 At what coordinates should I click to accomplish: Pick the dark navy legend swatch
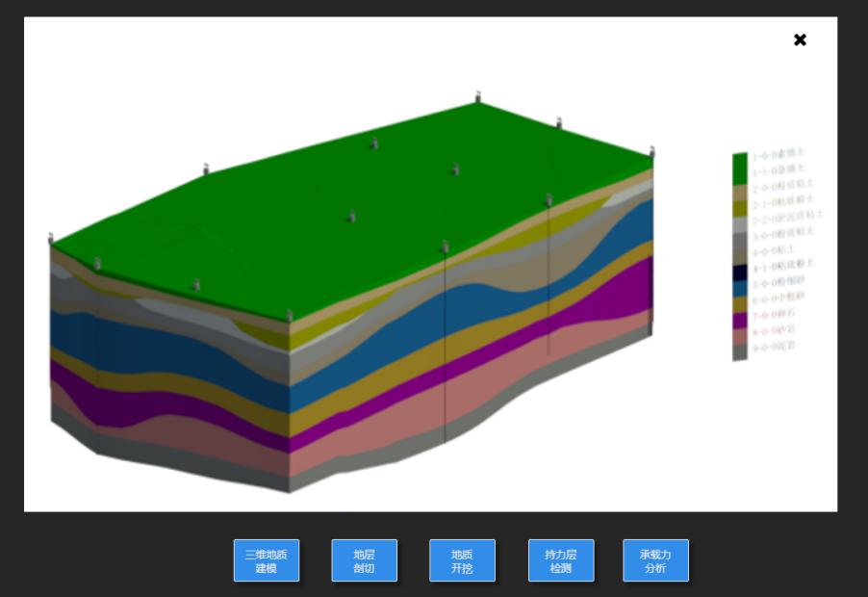740,273
